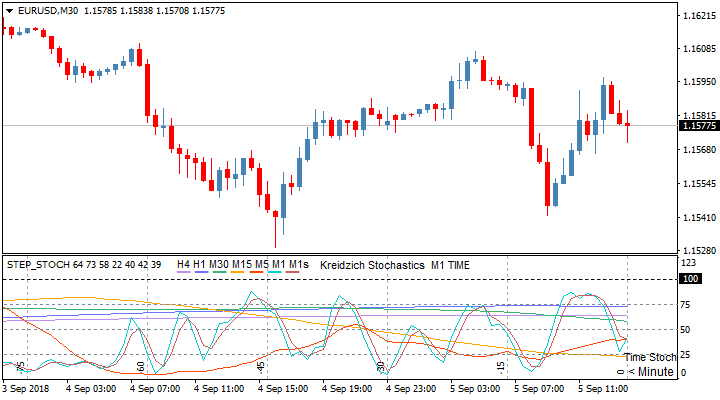Click the 1.15280 price axis label
The height and width of the screenshot is (400, 720).
[699, 251]
